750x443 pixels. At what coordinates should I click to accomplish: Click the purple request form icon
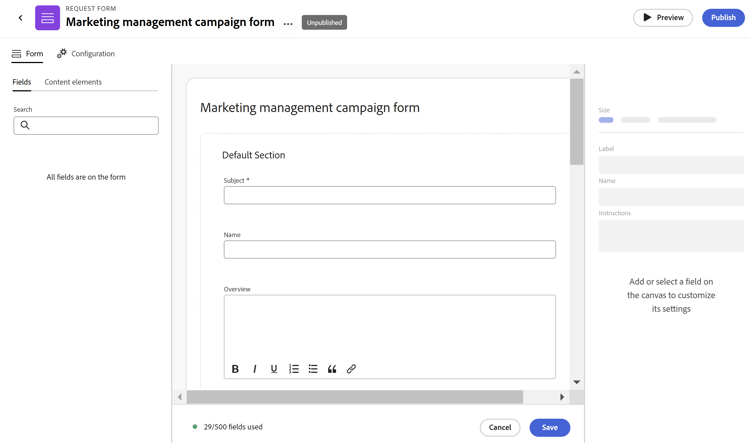pyautogui.click(x=47, y=18)
